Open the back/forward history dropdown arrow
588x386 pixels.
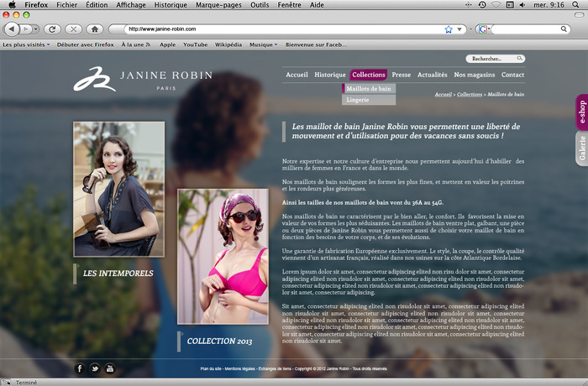[x=35, y=29]
